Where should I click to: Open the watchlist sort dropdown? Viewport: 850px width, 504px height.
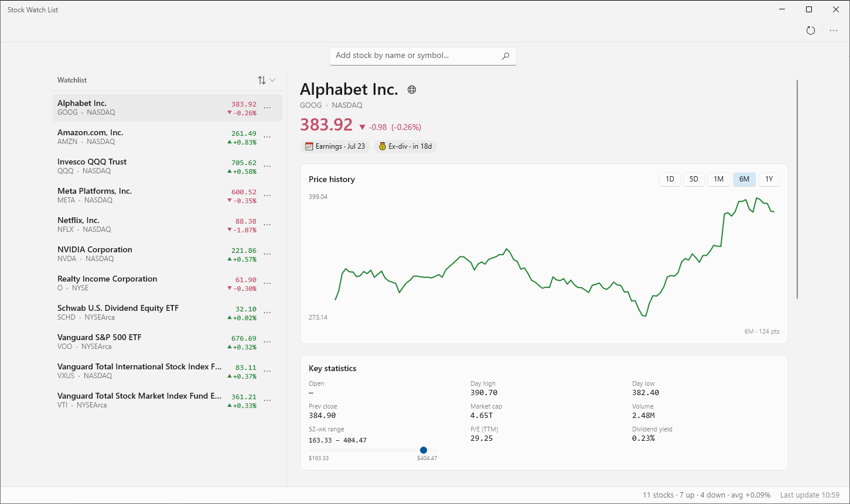pyautogui.click(x=267, y=80)
